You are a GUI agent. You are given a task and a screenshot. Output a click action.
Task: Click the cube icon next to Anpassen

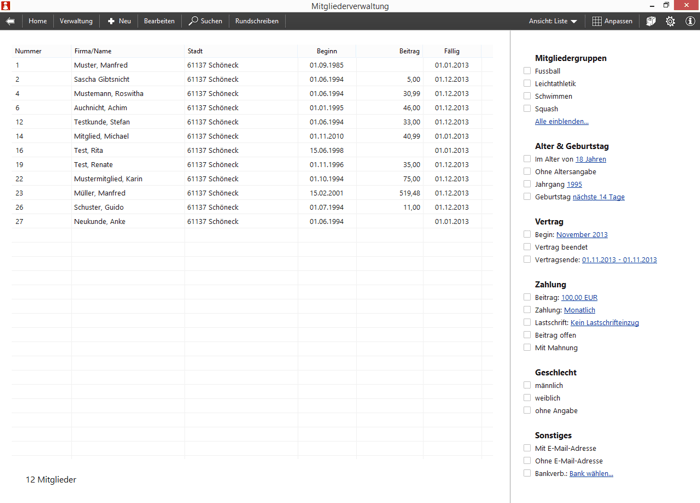(x=651, y=21)
